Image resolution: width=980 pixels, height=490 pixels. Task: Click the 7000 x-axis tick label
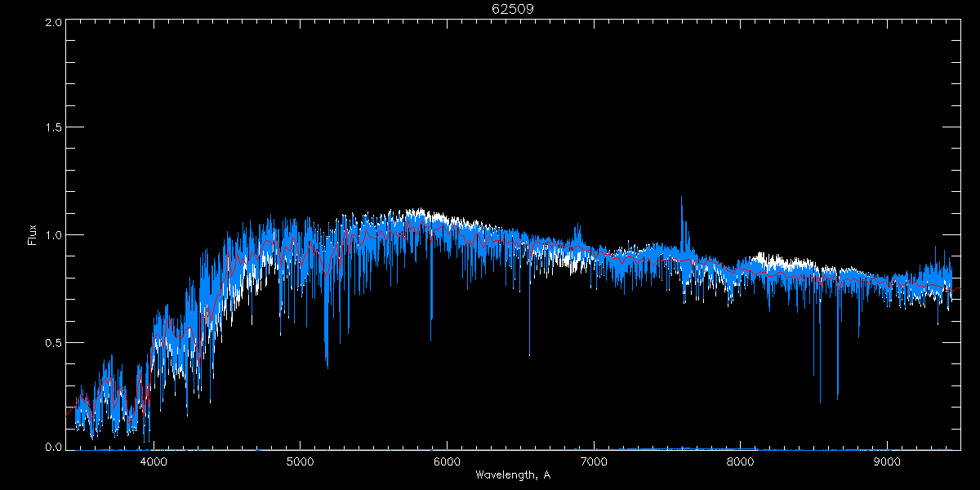coord(594,461)
